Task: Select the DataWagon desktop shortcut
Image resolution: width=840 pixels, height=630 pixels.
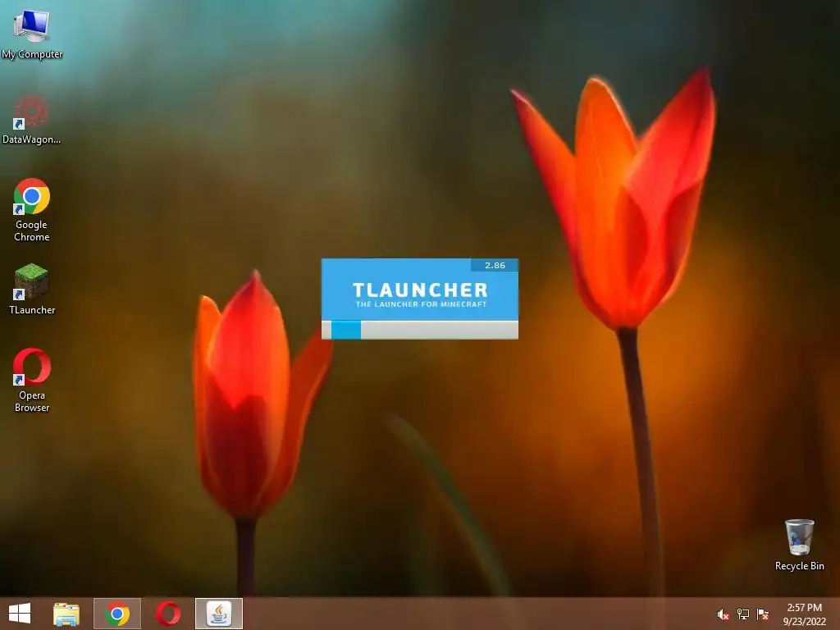Action: tap(32, 119)
